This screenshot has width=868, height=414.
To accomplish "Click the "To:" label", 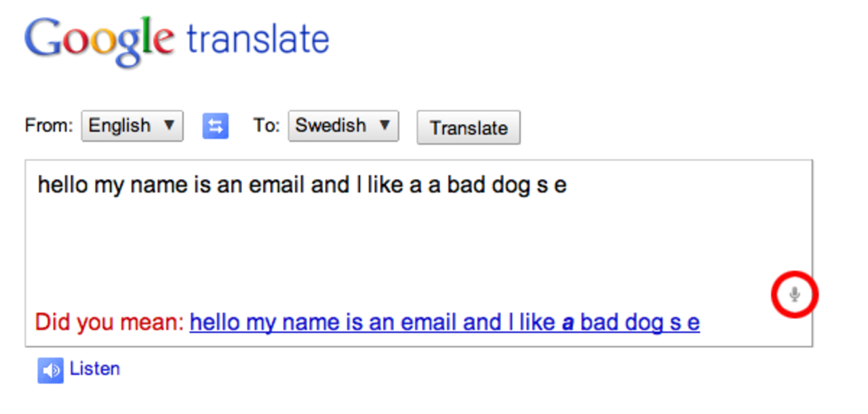I will coord(267,126).
